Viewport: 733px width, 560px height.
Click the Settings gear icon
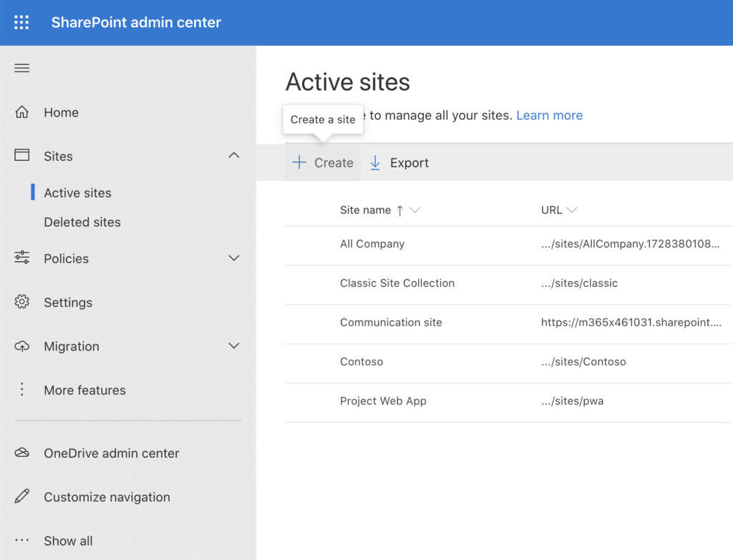[22, 303]
